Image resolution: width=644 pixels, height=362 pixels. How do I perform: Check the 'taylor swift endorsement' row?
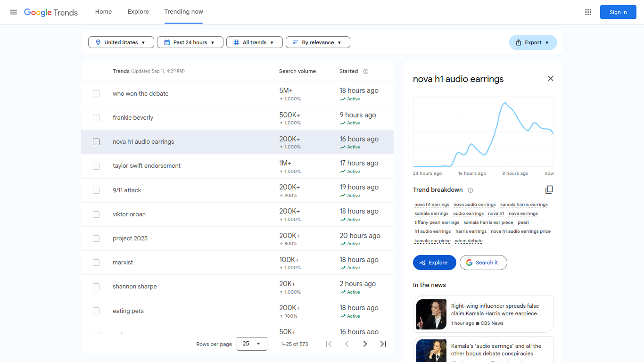pyautogui.click(x=96, y=166)
